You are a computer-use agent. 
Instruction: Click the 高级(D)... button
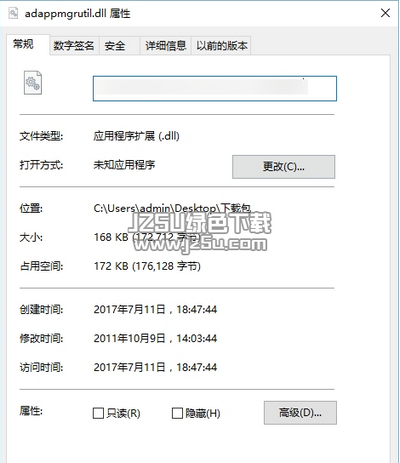[x=300, y=413]
